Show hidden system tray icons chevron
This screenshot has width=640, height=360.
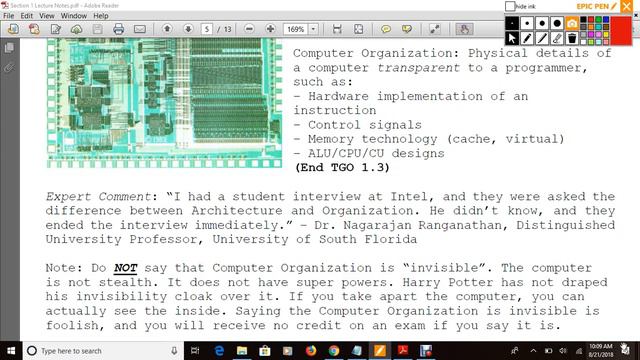(533, 351)
